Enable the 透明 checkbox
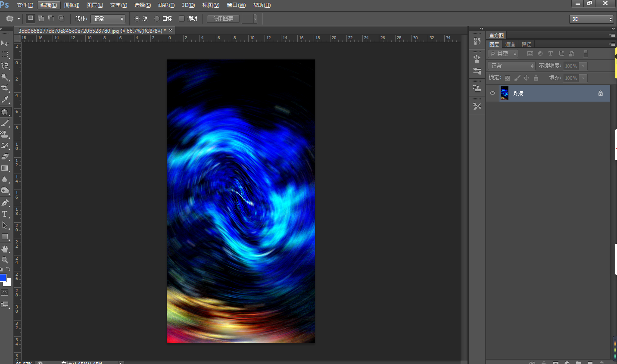This screenshot has width=617, height=364. pyautogui.click(x=182, y=19)
